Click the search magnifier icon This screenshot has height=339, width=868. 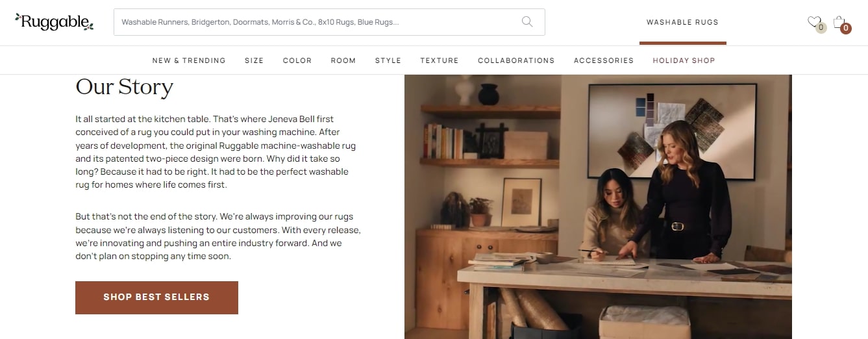coord(527,22)
